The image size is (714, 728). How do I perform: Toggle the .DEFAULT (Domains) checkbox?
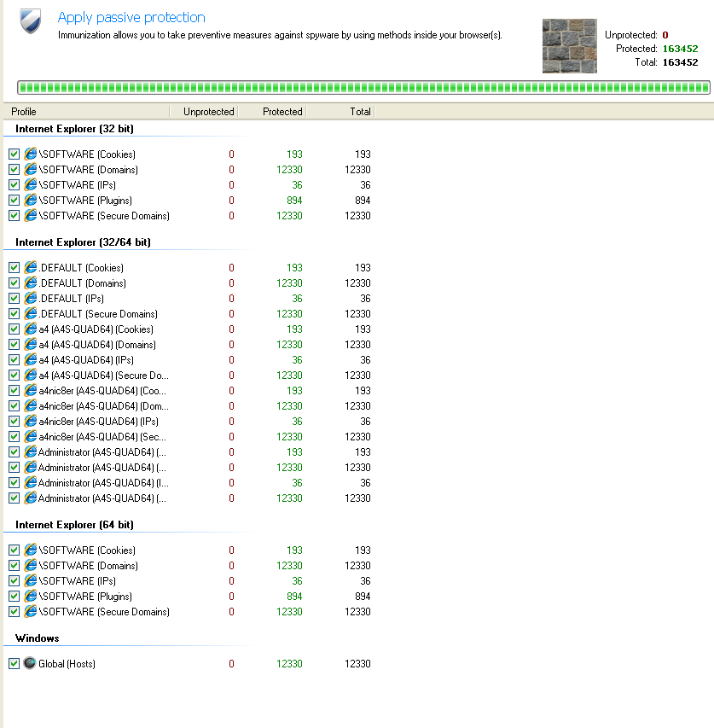[14, 282]
